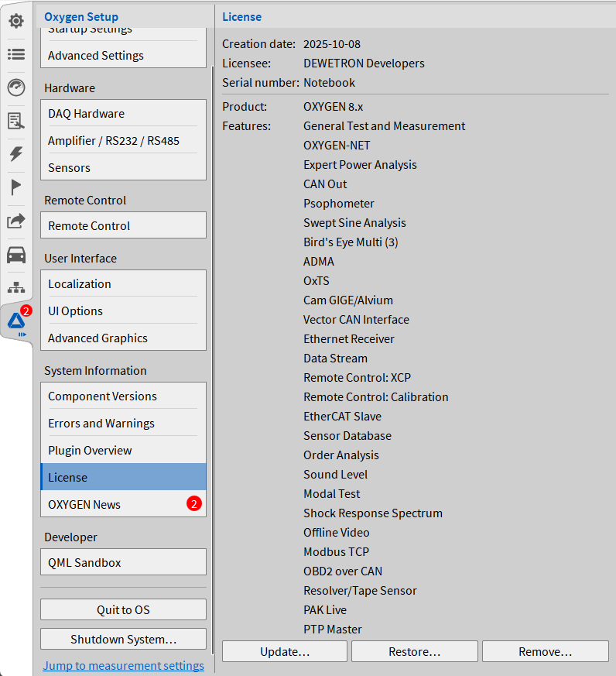Open the export share arrow icon
Screen dimensions: 616x676
[x=16, y=221]
